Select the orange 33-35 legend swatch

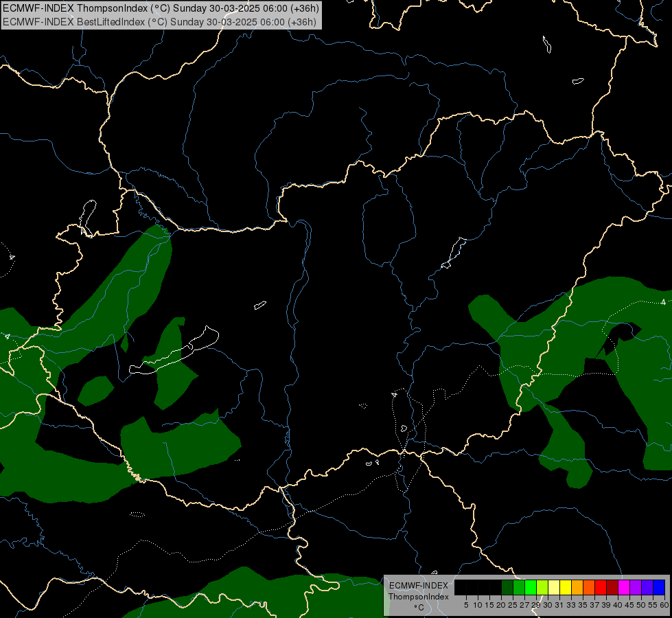click(577, 587)
